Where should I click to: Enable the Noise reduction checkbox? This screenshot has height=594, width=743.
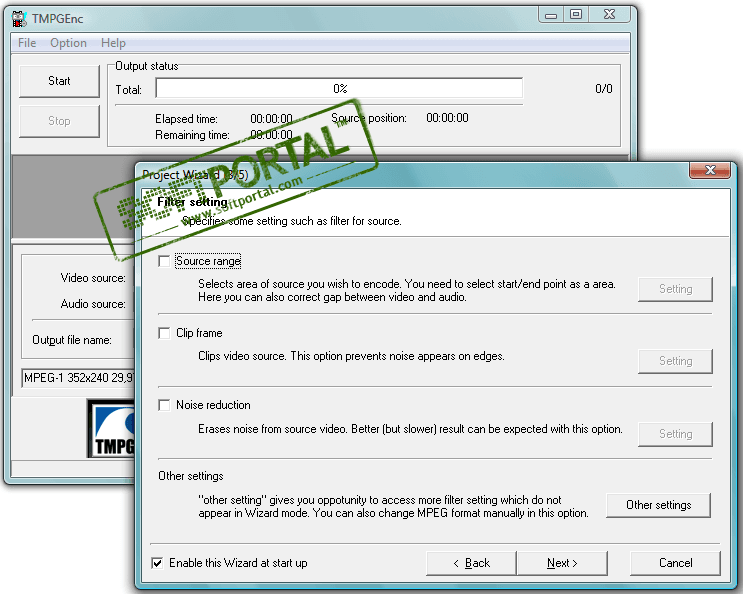coord(164,405)
